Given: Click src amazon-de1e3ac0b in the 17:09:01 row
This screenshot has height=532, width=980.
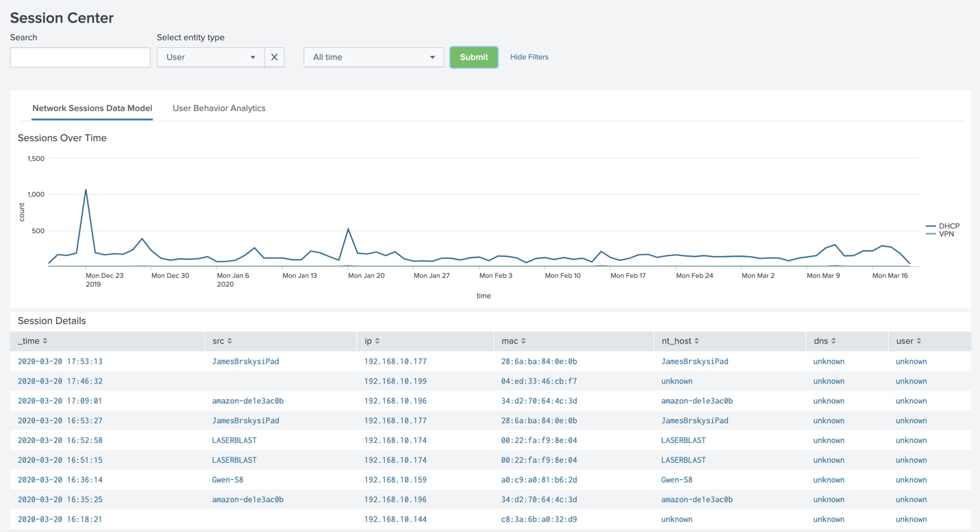Looking at the screenshot, I should point(248,401).
